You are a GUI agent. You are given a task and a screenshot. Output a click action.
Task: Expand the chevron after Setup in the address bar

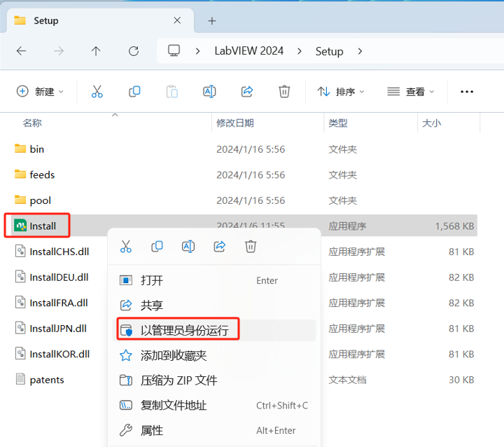tap(360, 51)
